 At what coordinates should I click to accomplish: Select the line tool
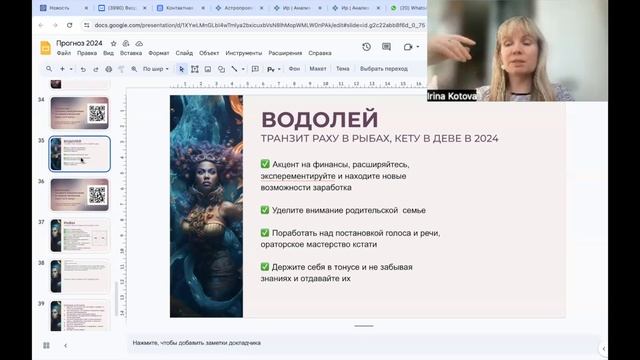tap(234, 69)
